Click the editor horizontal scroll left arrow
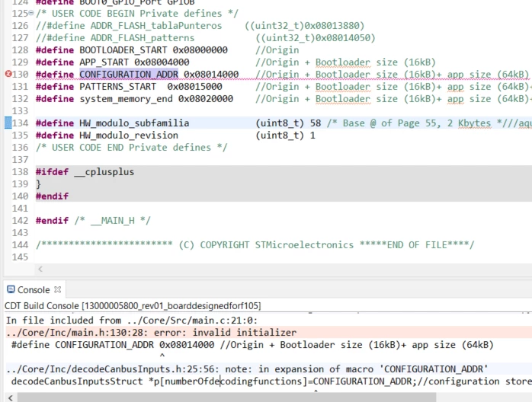The height and width of the screenshot is (402, 532). tap(40, 269)
